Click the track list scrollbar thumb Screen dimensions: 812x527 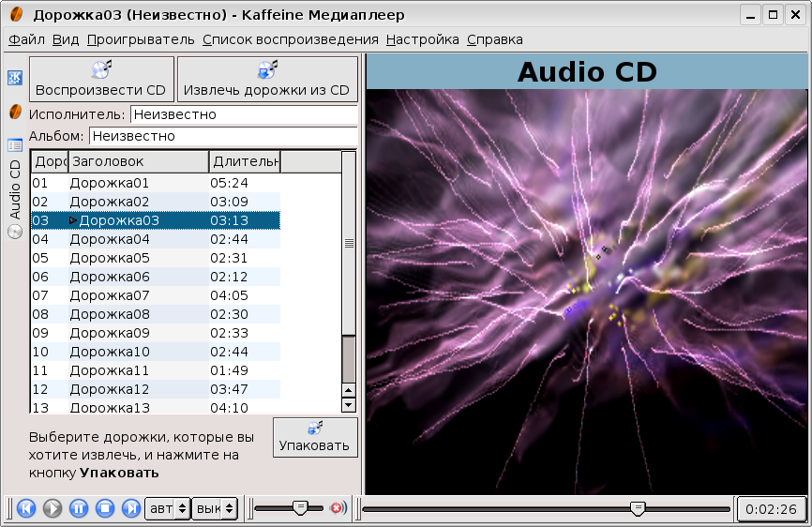349,243
